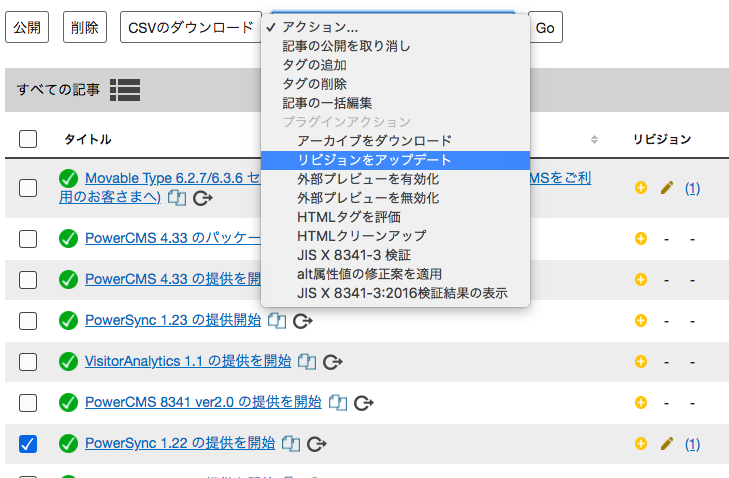Click yellow plus icon for VisitorAnalytics 1.1 row
The width and height of the screenshot is (729, 478).
[x=641, y=361]
